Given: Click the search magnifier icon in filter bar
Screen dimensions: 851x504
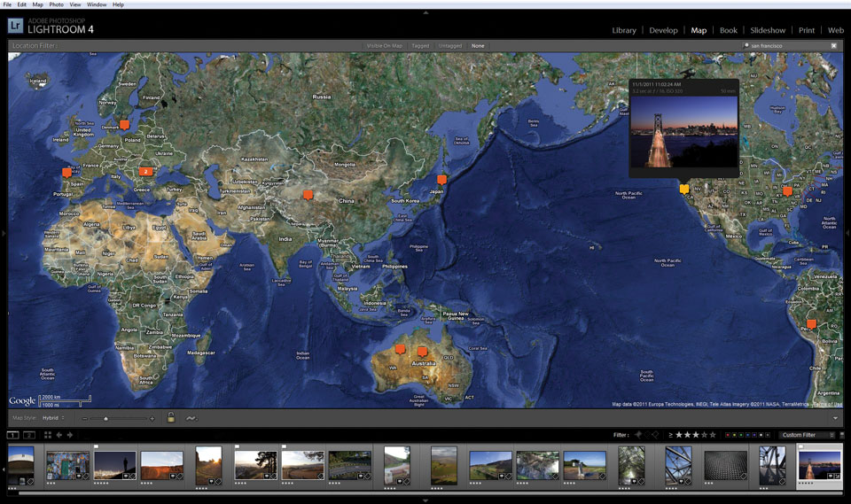Looking at the screenshot, I should click(746, 45).
